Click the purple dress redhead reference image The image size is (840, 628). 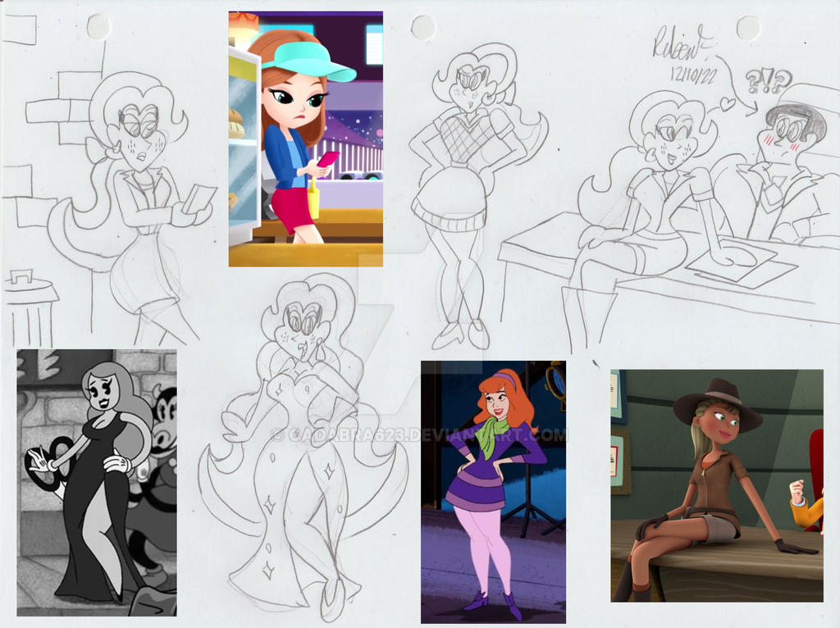pos(493,492)
